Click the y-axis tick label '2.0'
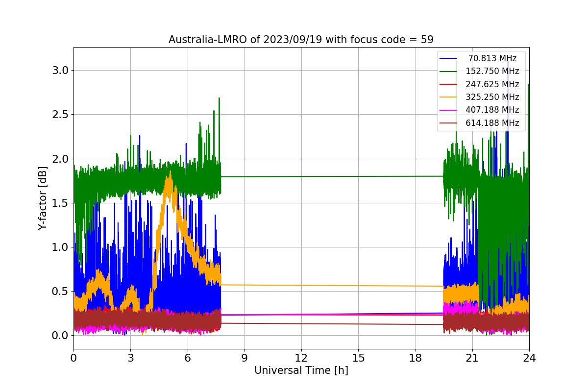The width and height of the screenshot is (588, 392). click(x=60, y=159)
